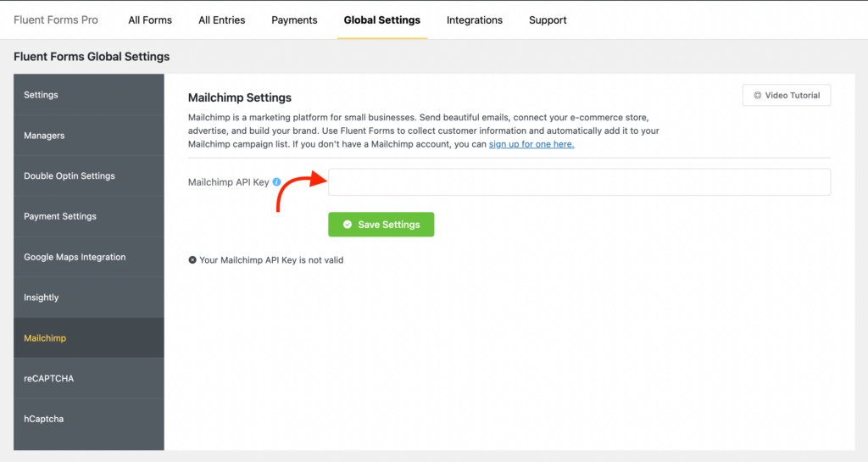Screen dimensions: 868x462
Task: Click the Video Tutorial play icon
Action: coord(757,95)
